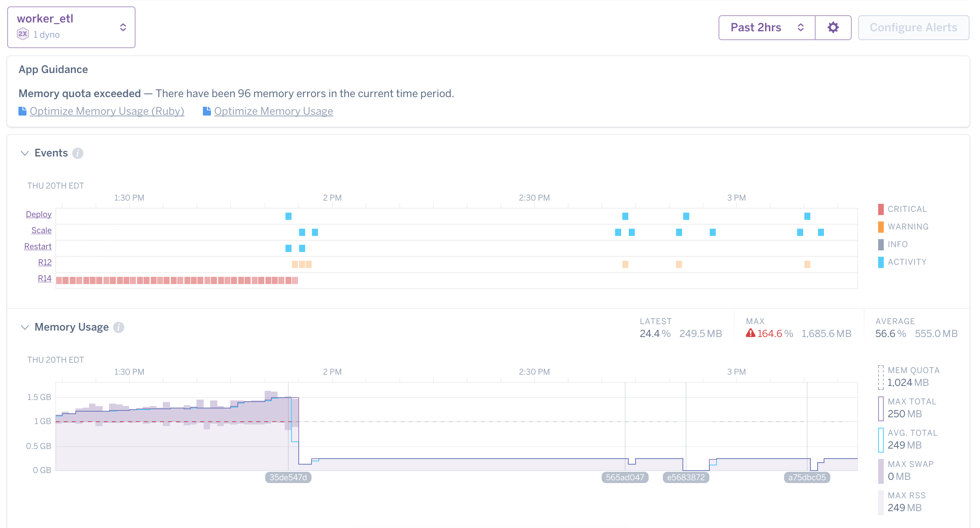Click the Configure Alerts button
Image resolution: width=980 pixels, height=528 pixels.
[x=913, y=27]
